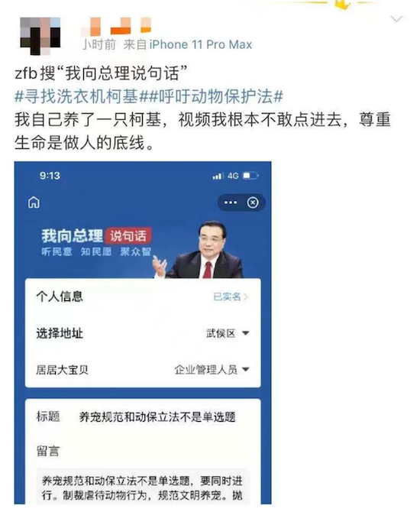
Task: Open the embedded screenshot image
Action: click(x=143, y=332)
